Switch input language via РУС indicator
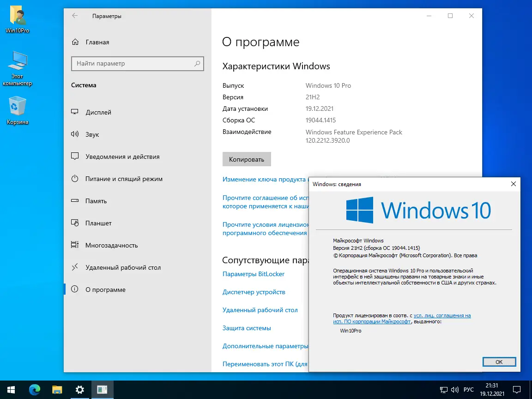The image size is (532, 399). [x=469, y=390]
